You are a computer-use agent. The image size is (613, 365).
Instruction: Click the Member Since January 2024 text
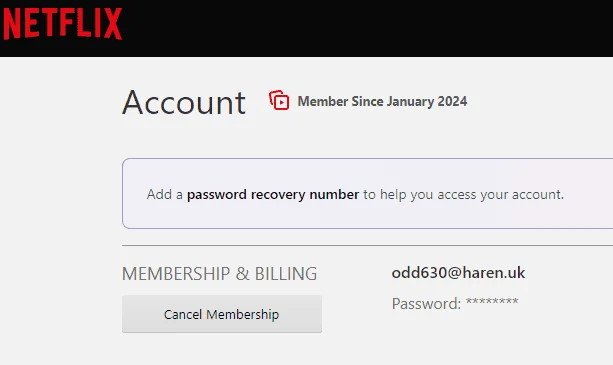tap(382, 102)
